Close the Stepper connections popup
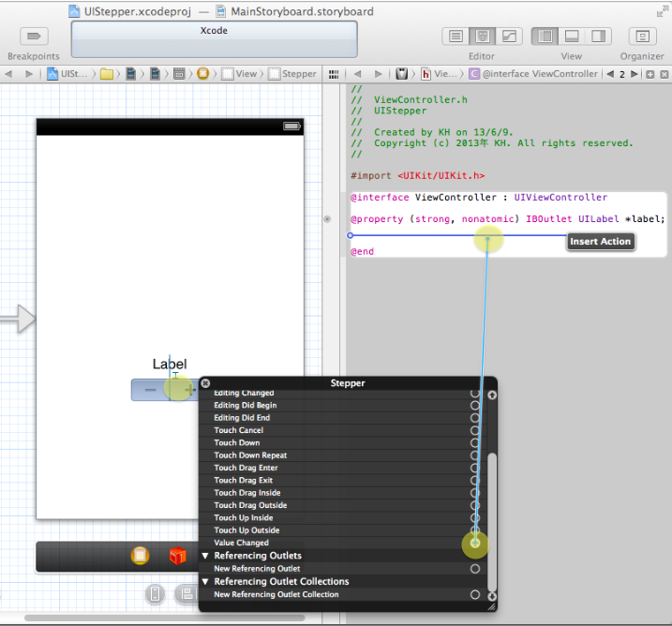Screen dimensions: 672x626 point(205,383)
